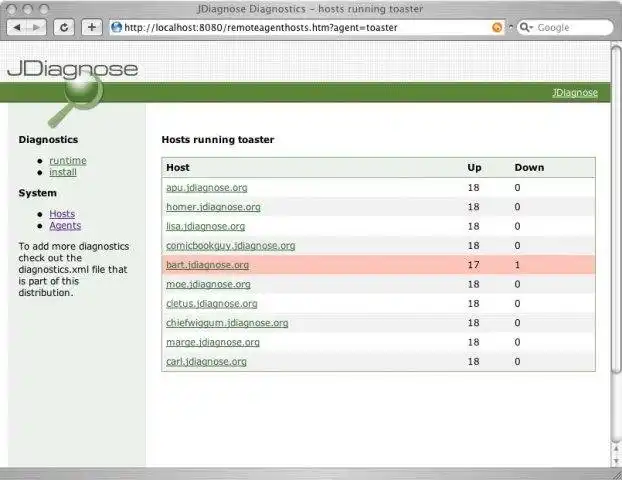The image size is (622, 480).
Task: Open the install diagnostics link
Action: tap(63, 172)
